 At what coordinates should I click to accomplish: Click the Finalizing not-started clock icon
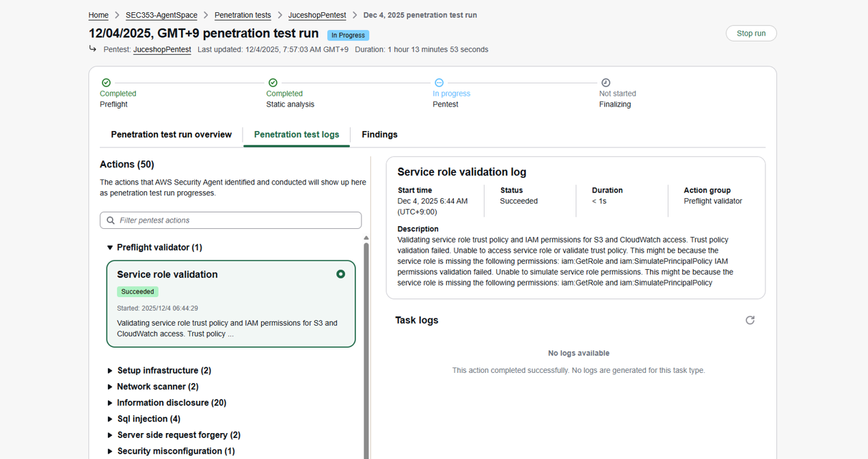tap(606, 83)
